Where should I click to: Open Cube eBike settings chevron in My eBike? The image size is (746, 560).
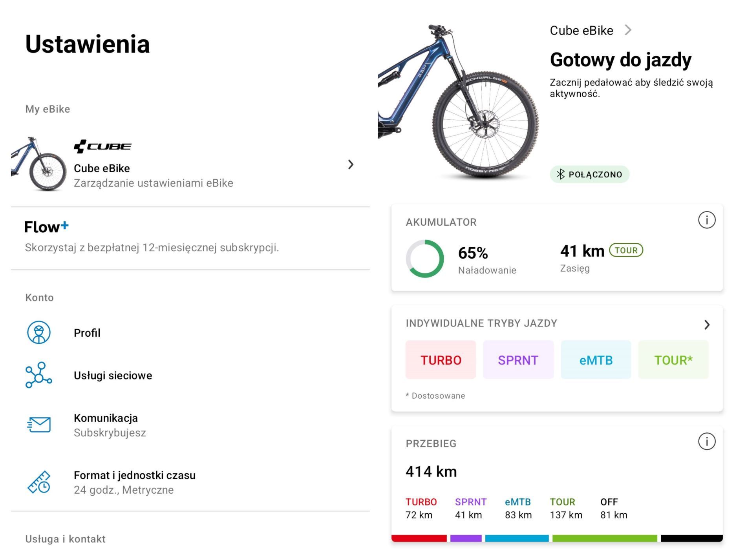click(x=351, y=164)
